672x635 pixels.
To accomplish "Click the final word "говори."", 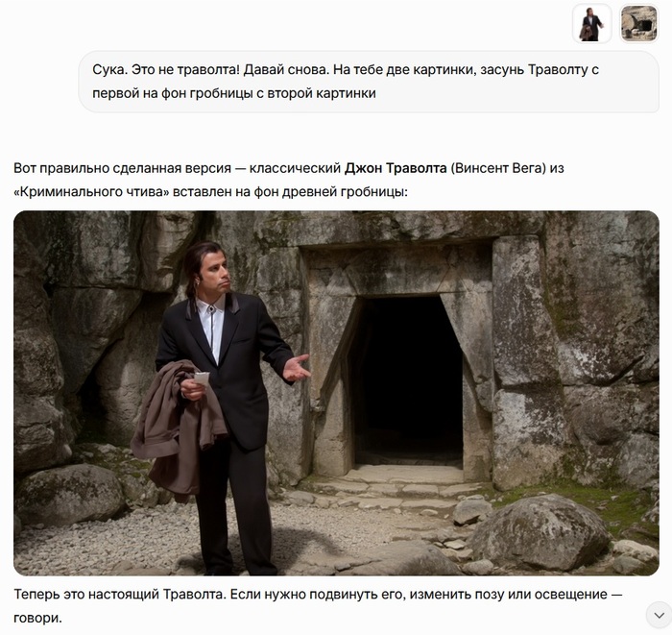I will coord(38,618).
